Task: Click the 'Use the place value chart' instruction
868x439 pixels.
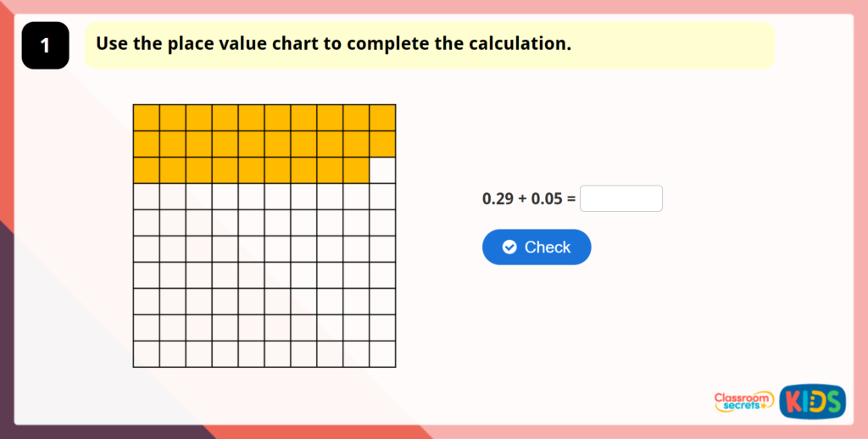Action: [x=333, y=43]
